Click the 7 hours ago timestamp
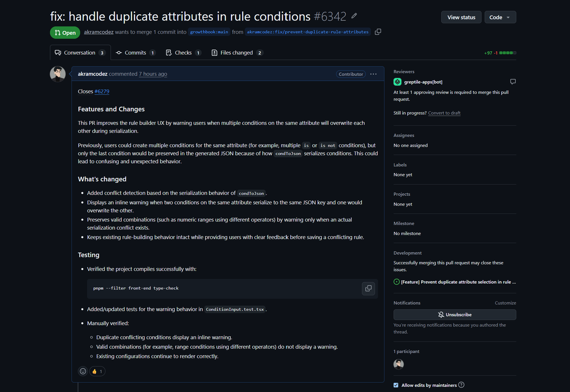The height and width of the screenshot is (392, 570). [x=153, y=74]
